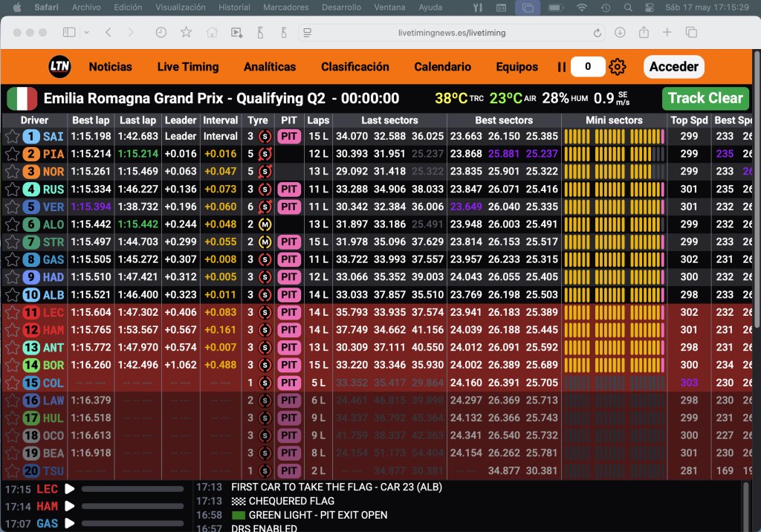Seek within GAS radio progress bar

click(132, 523)
